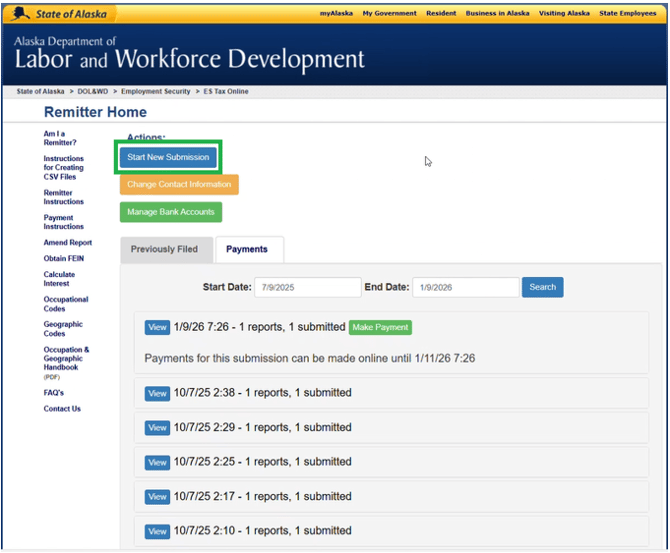Open the 'Am I a Remitter?' sidebar link
The width and height of the screenshot is (670, 553).
pos(60,138)
